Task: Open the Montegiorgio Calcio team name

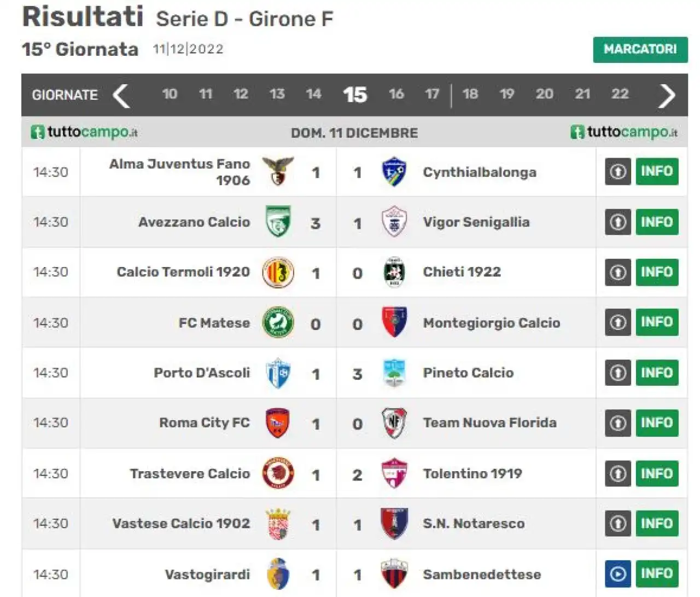Action: tap(492, 323)
